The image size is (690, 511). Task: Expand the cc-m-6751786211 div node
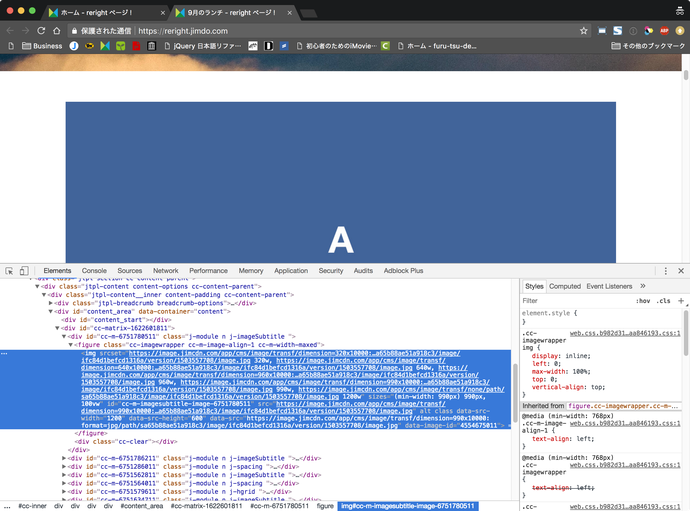64,459
